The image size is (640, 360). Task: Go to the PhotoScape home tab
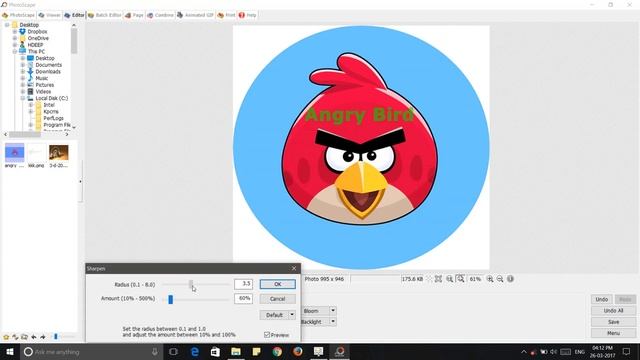click(18, 15)
